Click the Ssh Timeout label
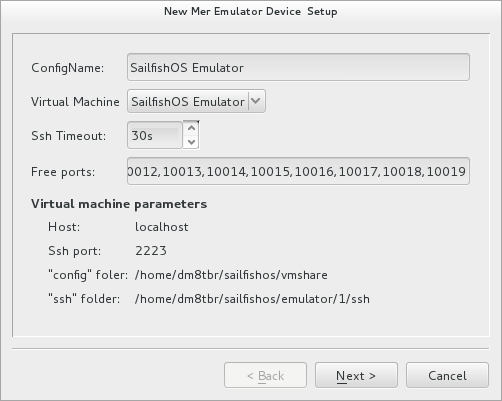 click(x=69, y=136)
